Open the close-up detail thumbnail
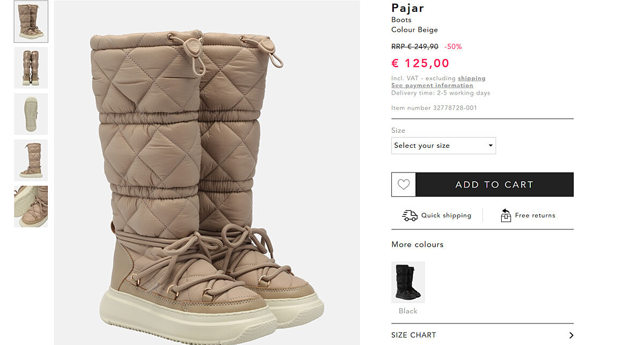The width and height of the screenshot is (644, 345). click(31, 206)
